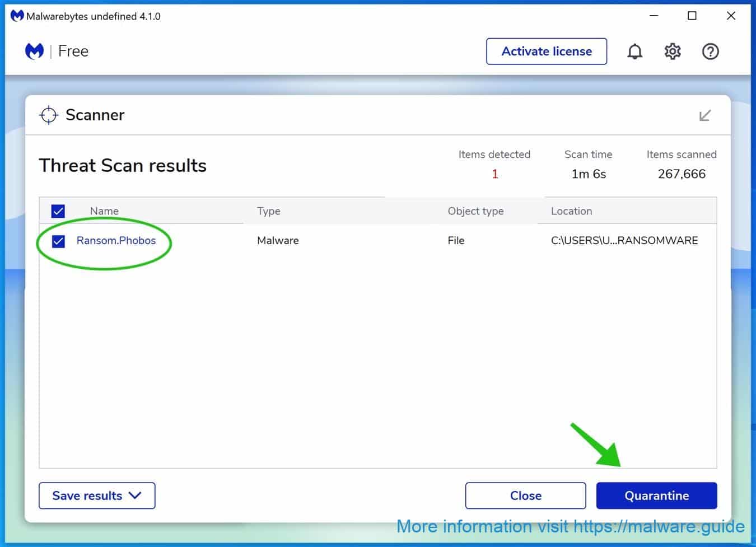Click the Malwarebytes title bar app icon
The image size is (756, 547).
tap(17, 16)
